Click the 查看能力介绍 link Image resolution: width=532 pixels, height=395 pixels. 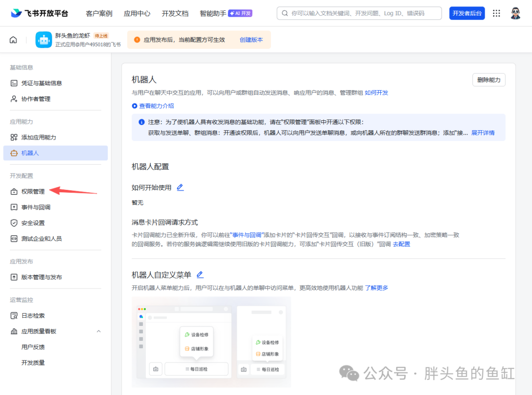pos(153,106)
